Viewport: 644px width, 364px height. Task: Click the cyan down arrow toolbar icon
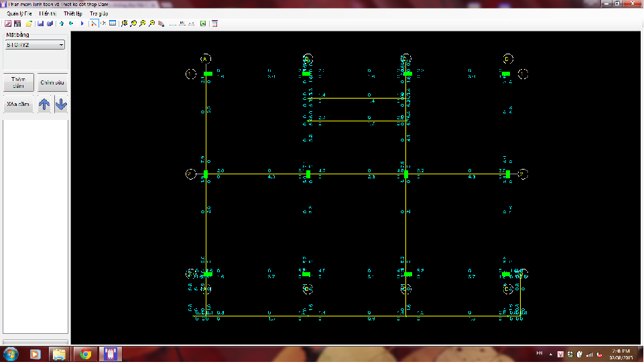click(x=71, y=23)
